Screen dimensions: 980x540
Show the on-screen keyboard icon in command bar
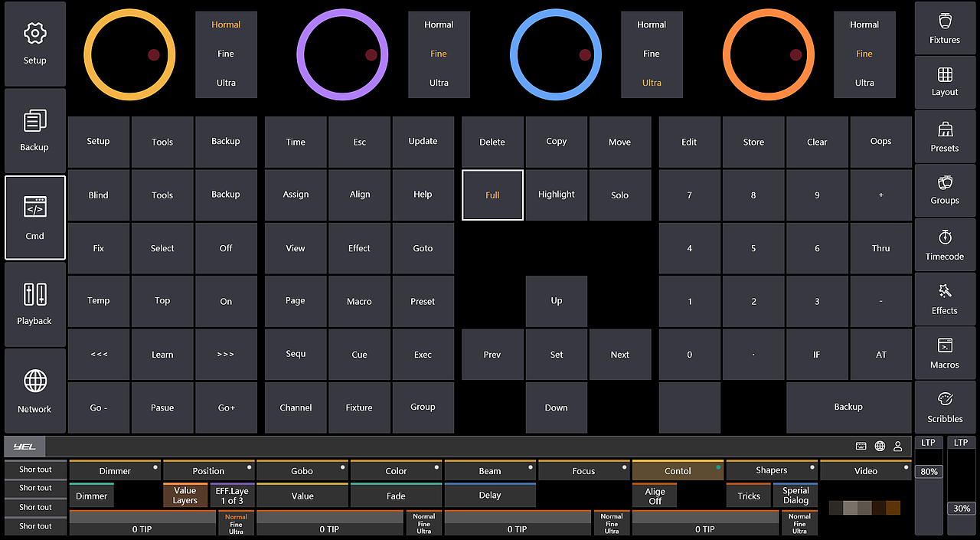click(x=861, y=447)
